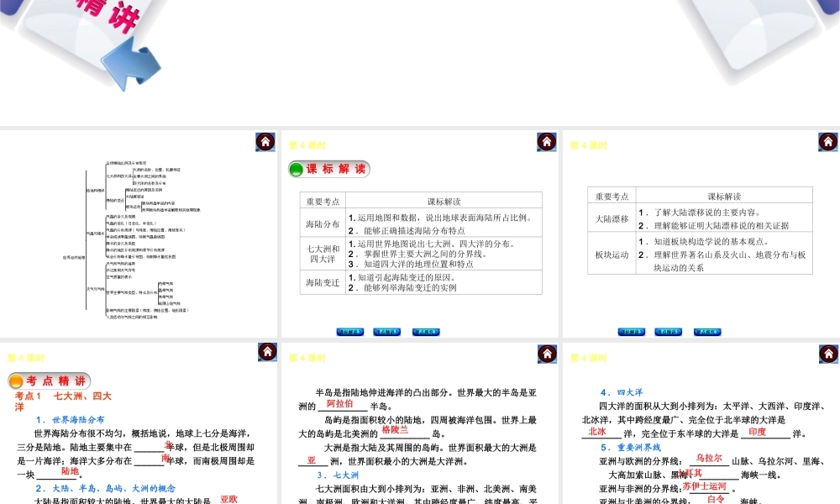Screen dimensions: 840x504
Task: Click the red answer 苏伊士运河
Action: (705, 486)
